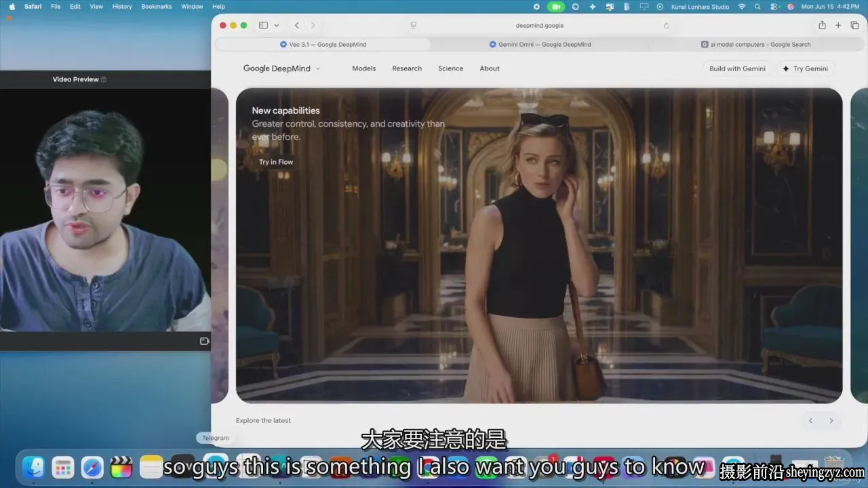Open the History menu
The image size is (868, 488).
(122, 7)
